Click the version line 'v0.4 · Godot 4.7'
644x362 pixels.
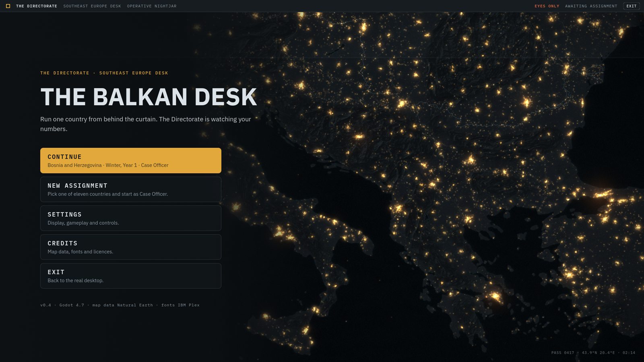pos(120,305)
